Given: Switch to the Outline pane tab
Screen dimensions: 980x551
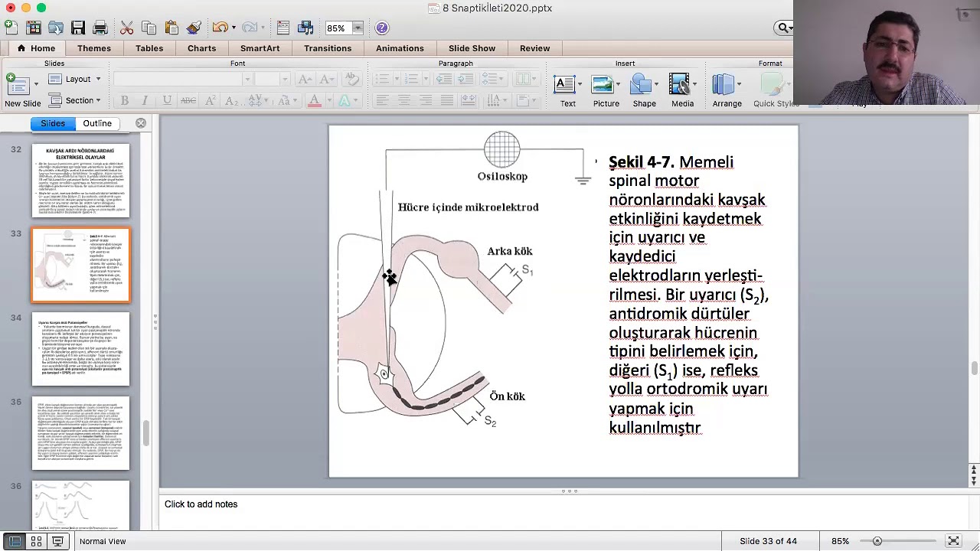Looking at the screenshot, I should coord(97,123).
